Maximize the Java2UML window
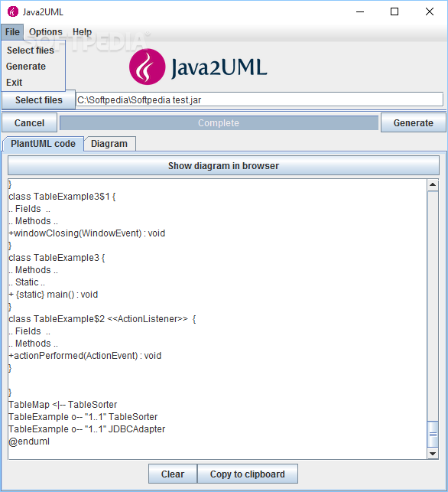This screenshot has width=448, height=492. click(x=394, y=12)
